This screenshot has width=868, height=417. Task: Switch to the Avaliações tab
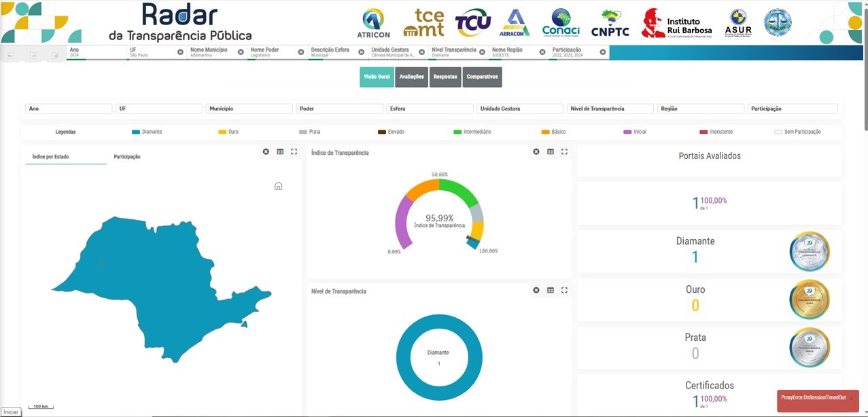click(411, 77)
